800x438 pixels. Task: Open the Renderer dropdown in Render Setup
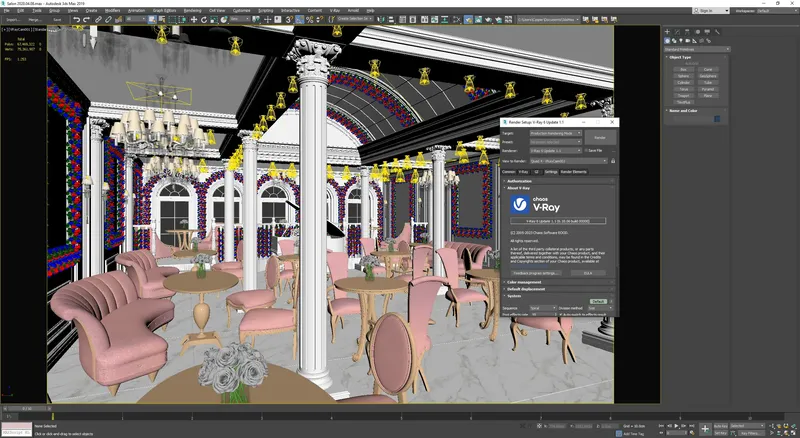(555, 151)
